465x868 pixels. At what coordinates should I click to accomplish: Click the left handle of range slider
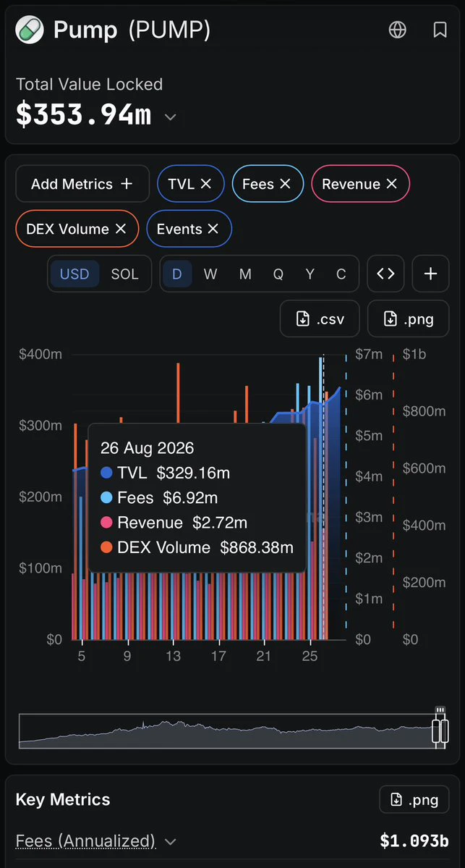(x=436, y=731)
